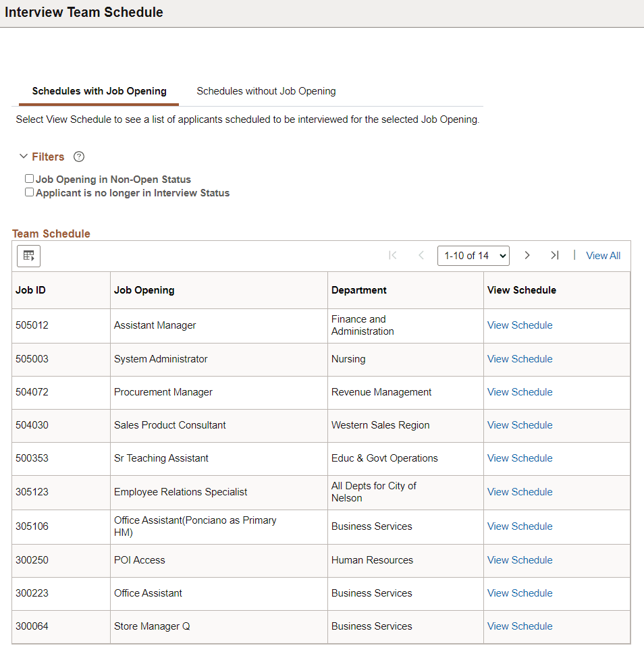644x658 pixels.
Task: Select Job ID 504030 cell
Action: click(61, 426)
